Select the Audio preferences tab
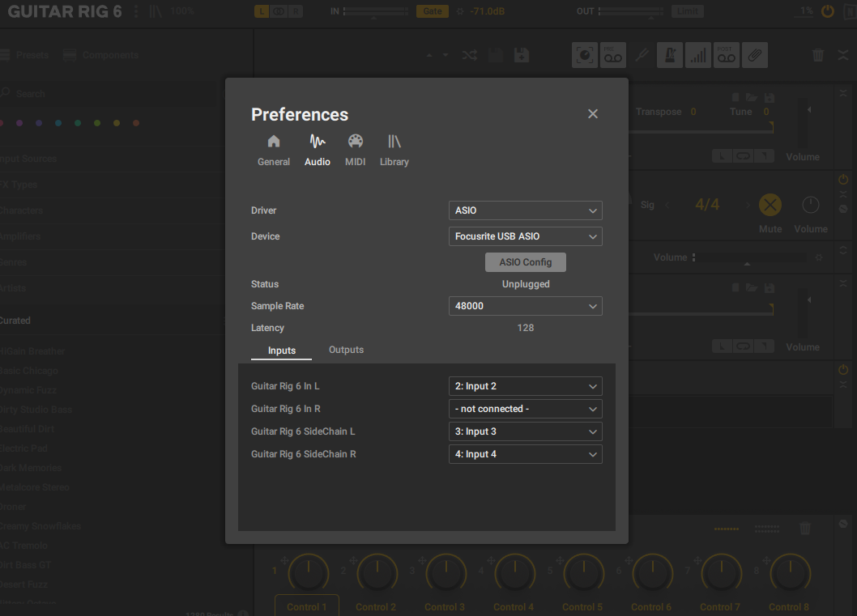The height and width of the screenshot is (616, 857). pyautogui.click(x=317, y=151)
